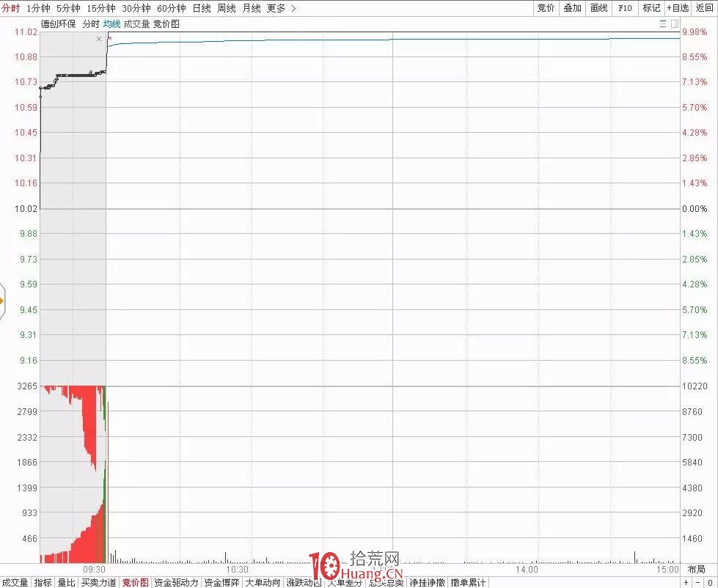Open the 日线 daily chart
718x588 pixels.
202,8
